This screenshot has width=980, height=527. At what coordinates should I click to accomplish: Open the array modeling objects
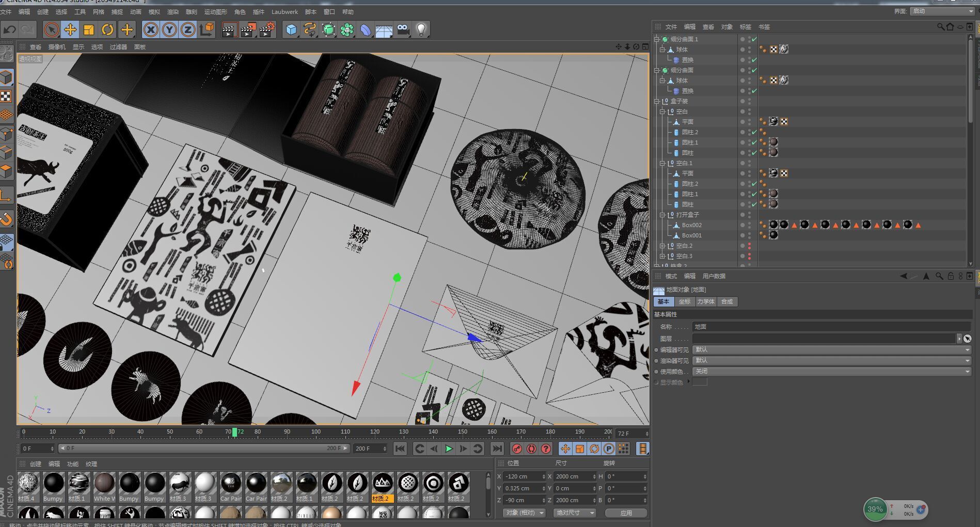[347, 29]
